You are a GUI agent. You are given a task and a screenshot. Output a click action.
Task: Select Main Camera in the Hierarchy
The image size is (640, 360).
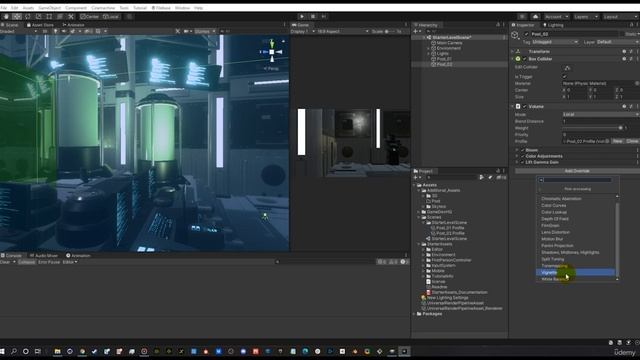[x=449, y=43]
